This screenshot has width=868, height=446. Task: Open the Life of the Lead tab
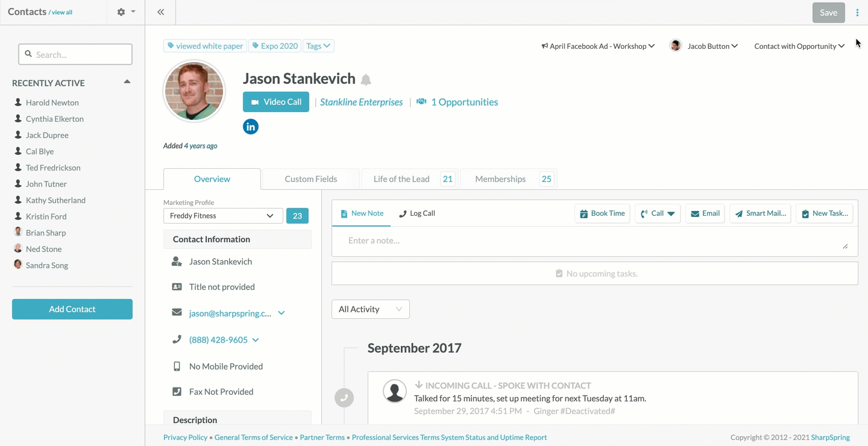click(x=401, y=179)
